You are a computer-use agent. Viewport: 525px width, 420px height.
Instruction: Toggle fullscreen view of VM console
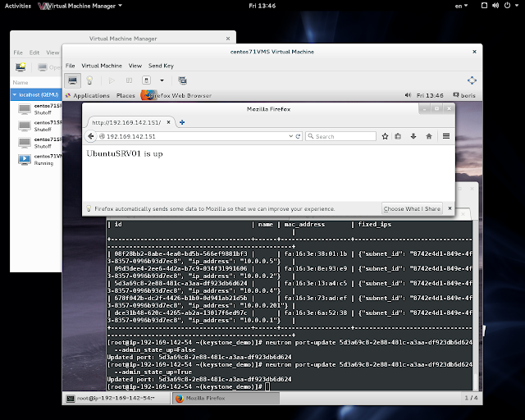472,80
